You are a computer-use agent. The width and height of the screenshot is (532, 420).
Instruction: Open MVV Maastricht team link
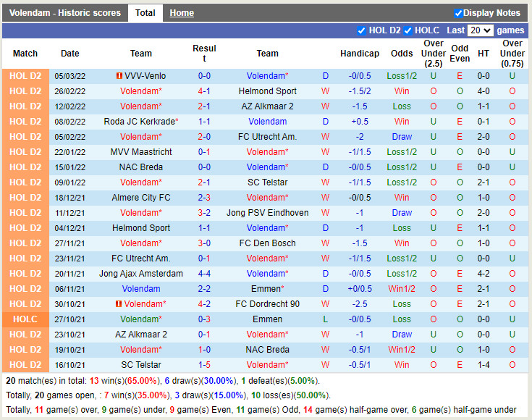(x=141, y=152)
